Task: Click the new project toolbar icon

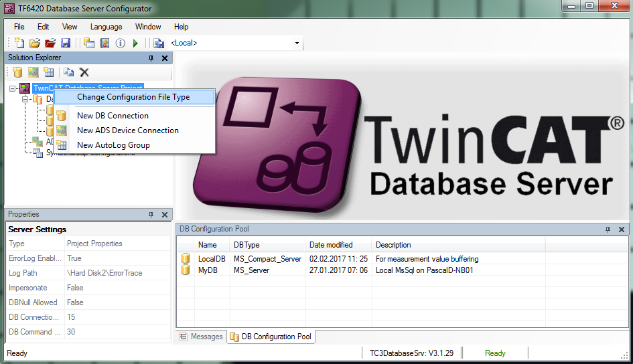Action: 19,43
